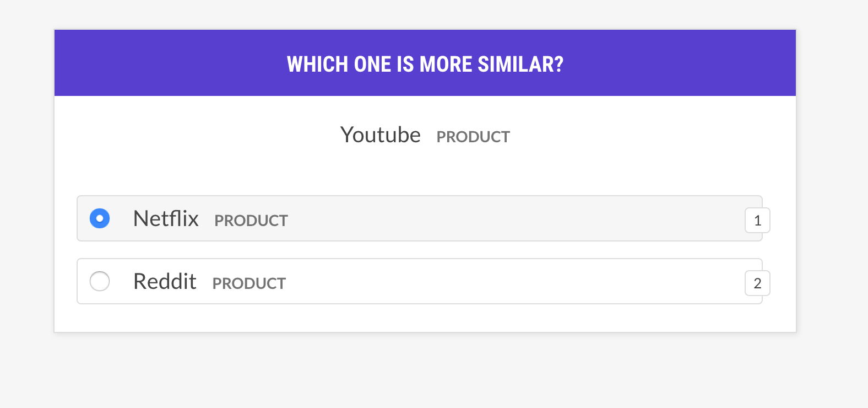This screenshot has height=408, width=868.
Task: Toggle the unselected Reddit radio control
Action: pos(100,281)
